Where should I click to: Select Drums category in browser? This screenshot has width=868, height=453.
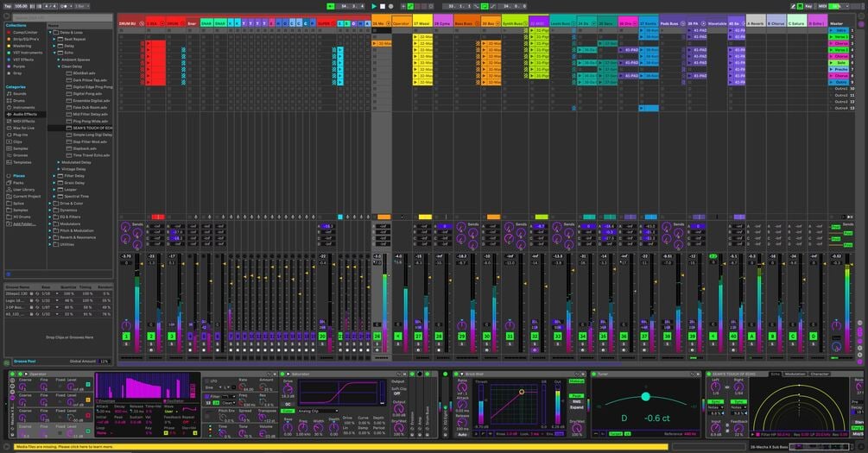click(19, 101)
